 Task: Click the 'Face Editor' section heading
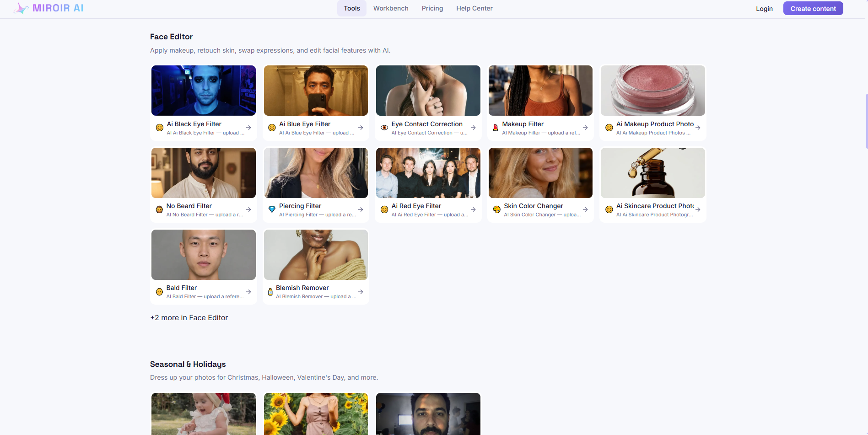pyautogui.click(x=171, y=37)
